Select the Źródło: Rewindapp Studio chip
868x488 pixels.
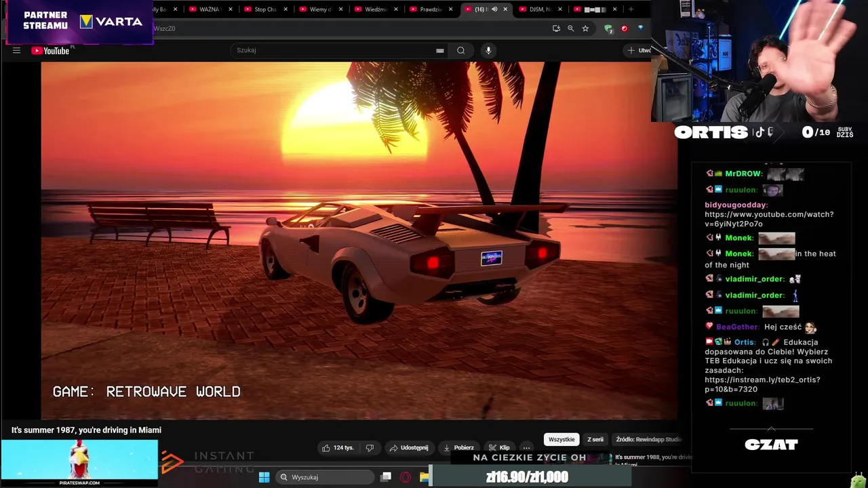[x=648, y=439]
